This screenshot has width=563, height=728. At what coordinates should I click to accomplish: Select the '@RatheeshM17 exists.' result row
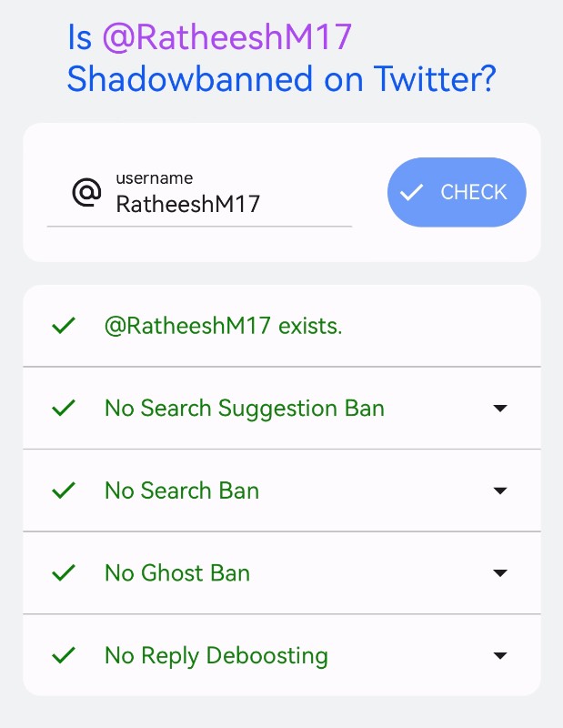(x=282, y=326)
